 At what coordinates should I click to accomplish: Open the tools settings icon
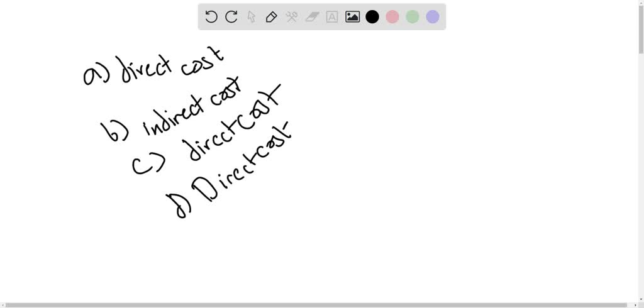click(292, 17)
